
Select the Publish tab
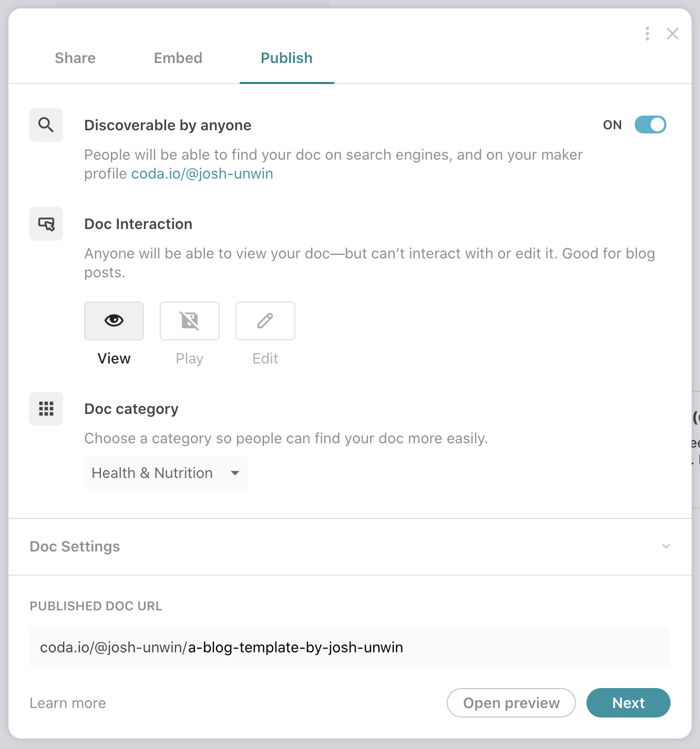(287, 58)
